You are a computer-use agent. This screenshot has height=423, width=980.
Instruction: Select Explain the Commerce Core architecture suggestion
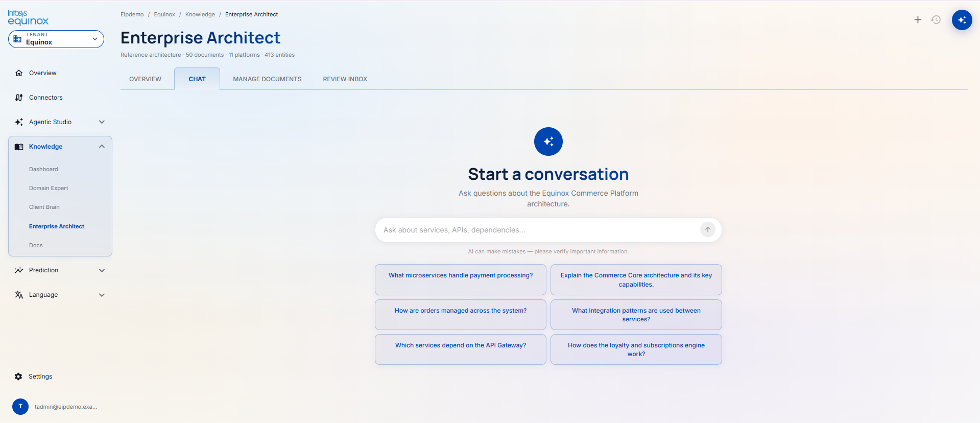[636, 279]
